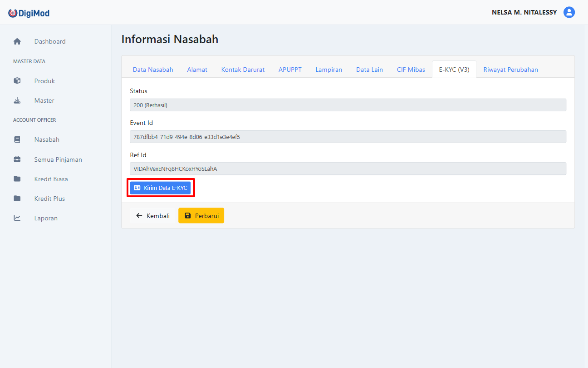Click the Nasabah book icon
588x368 pixels.
(17, 139)
